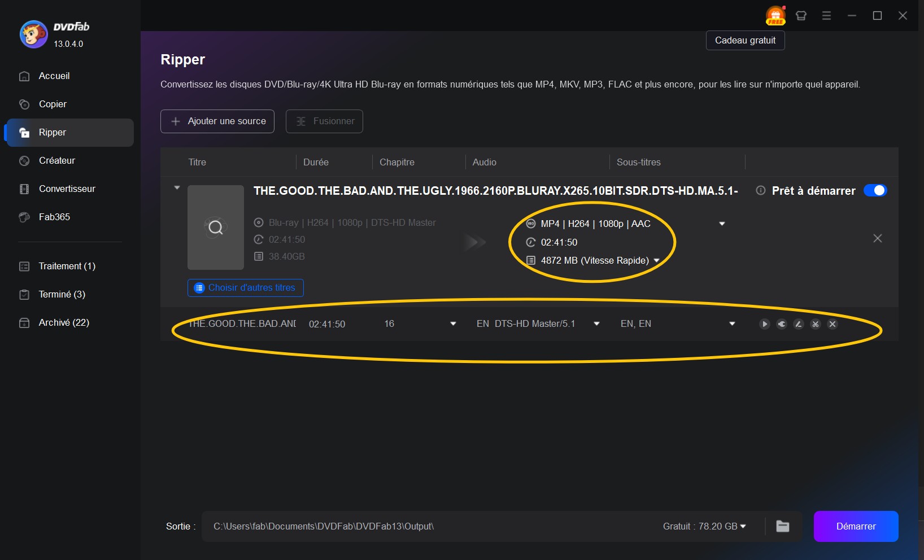
Task: Click the Terminé clipboard icon
Action: tap(24, 295)
